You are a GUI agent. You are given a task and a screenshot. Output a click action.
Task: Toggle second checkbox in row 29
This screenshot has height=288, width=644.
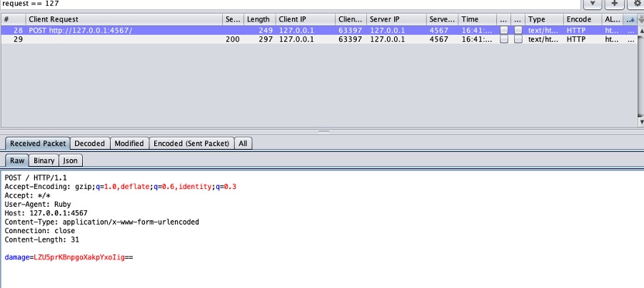point(518,39)
